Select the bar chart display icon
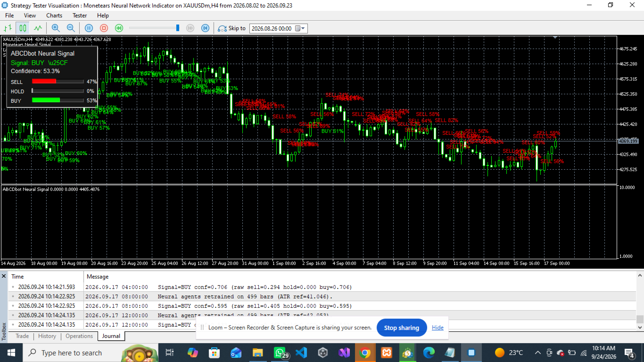The width and height of the screenshot is (644, 362). pyautogui.click(x=8, y=28)
